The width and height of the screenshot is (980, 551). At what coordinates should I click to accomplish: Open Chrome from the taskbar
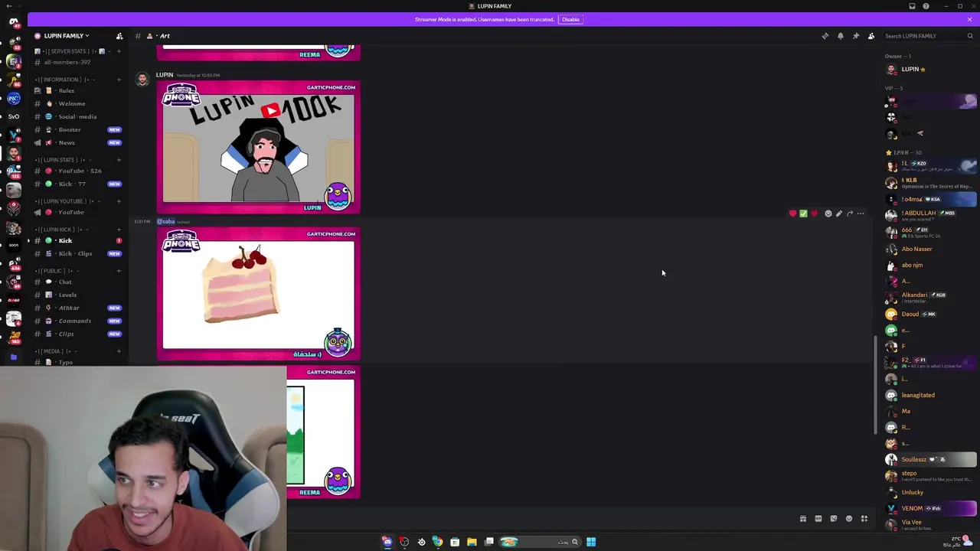pos(437,542)
